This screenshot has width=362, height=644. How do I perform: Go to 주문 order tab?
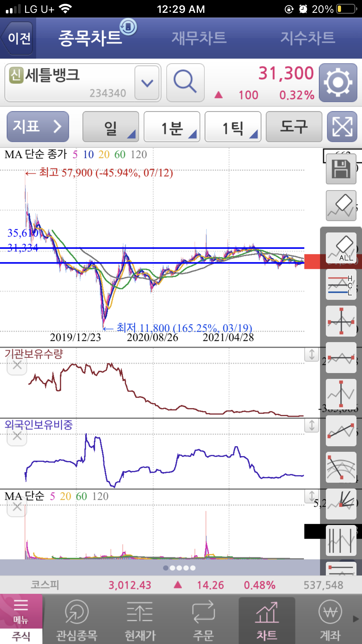coord(203,620)
